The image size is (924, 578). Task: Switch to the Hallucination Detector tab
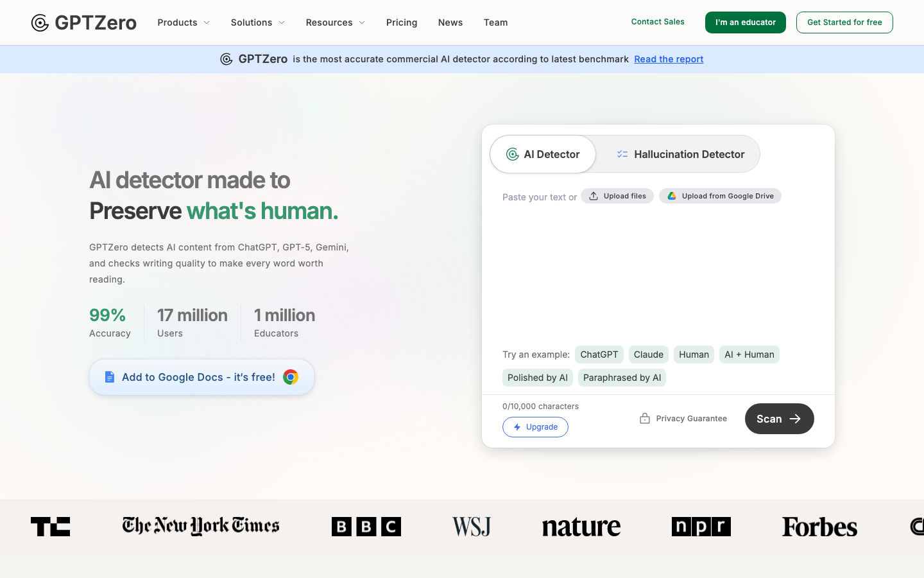(x=689, y=154)
